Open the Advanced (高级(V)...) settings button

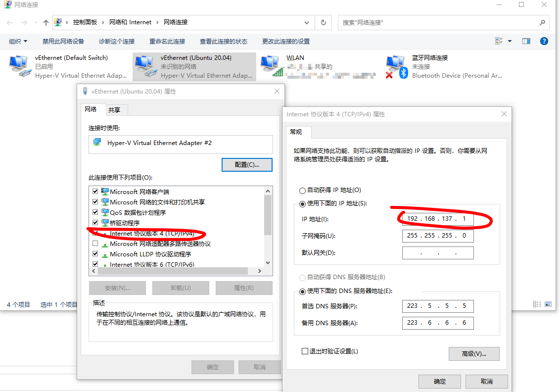click(x=474, y=354)
